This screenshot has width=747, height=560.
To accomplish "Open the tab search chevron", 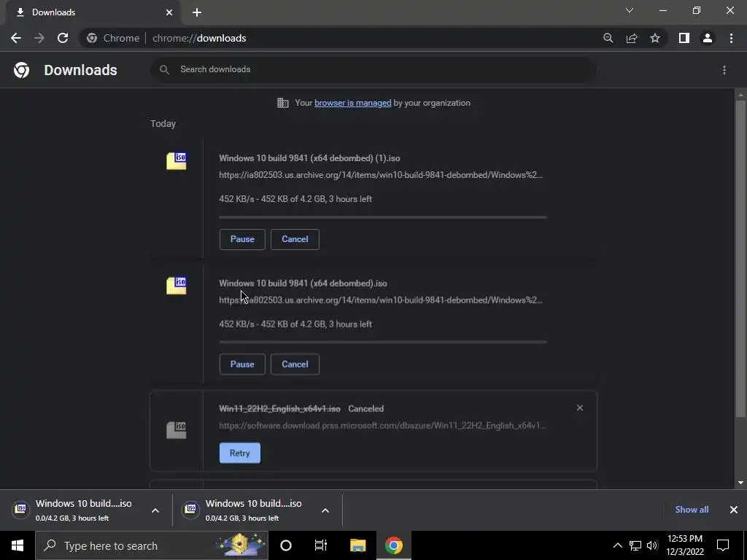I will pos(630,10).
